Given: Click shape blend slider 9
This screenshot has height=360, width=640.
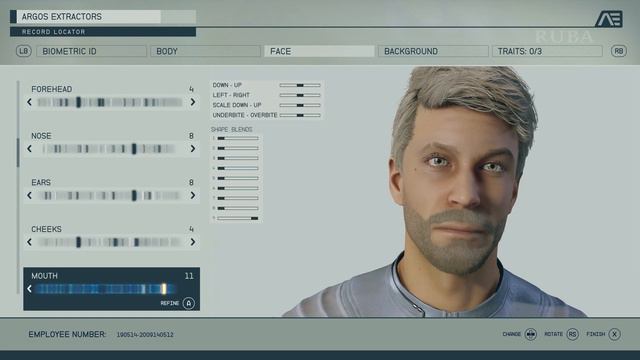Looking at the screenshot, I should point(238,218).
